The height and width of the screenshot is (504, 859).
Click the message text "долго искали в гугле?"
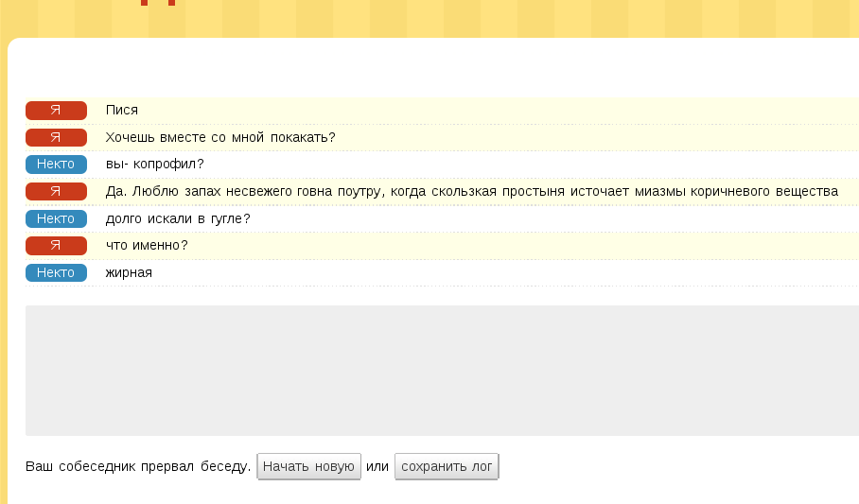178,219
